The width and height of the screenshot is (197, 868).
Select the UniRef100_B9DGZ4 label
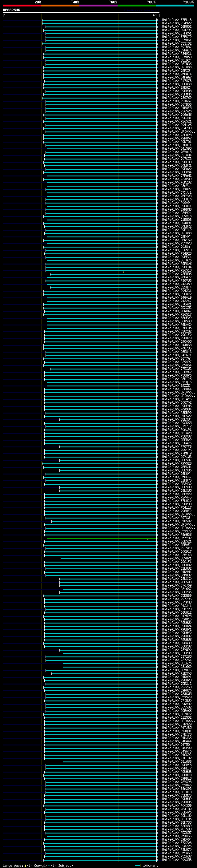177,88
